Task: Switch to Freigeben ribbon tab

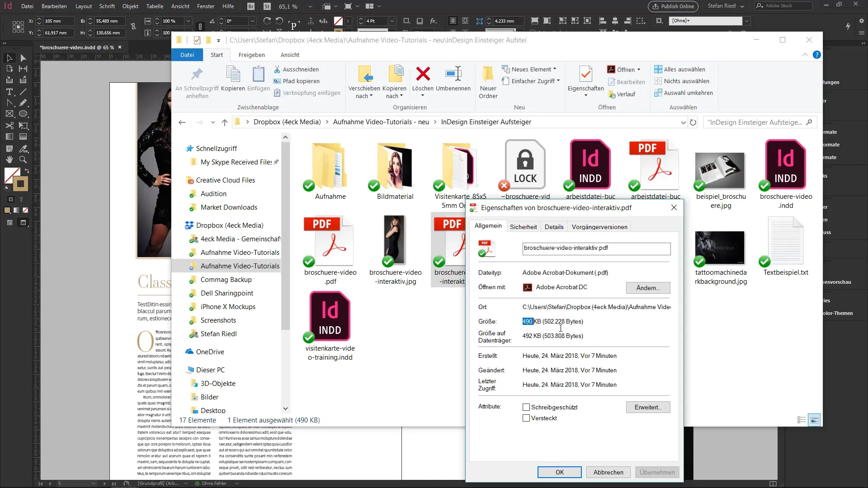Action: click(252, 55)
